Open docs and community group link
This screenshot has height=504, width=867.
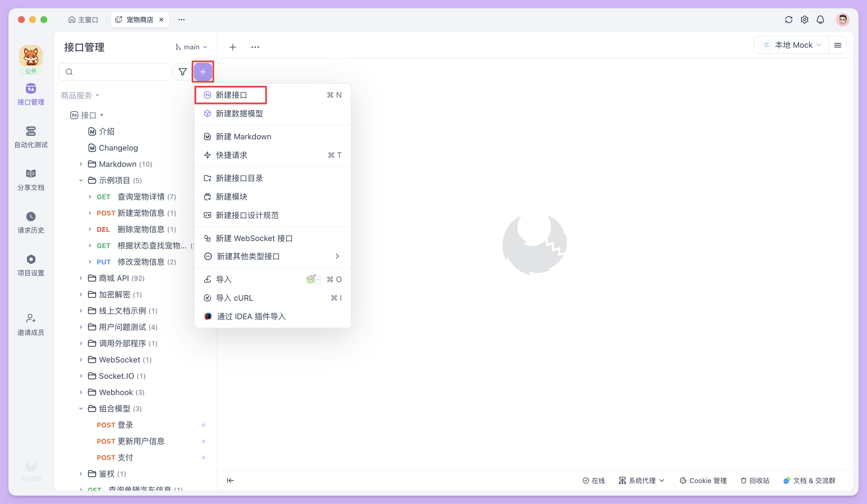pyautogui.click(x=809, y=481)
